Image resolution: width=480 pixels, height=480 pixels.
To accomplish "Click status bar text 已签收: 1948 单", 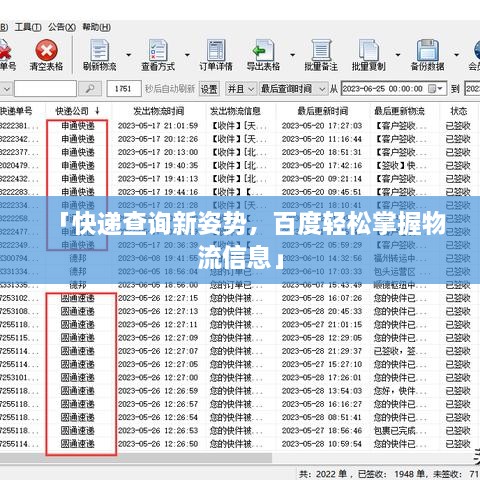I will click(391, 474).
